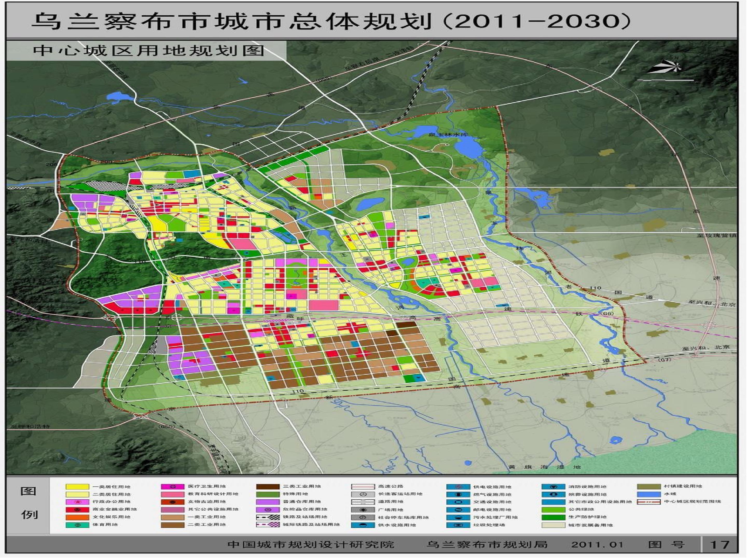
Task: Click the 三类工业用地 dark brown swatch
Action: [268, 487]
